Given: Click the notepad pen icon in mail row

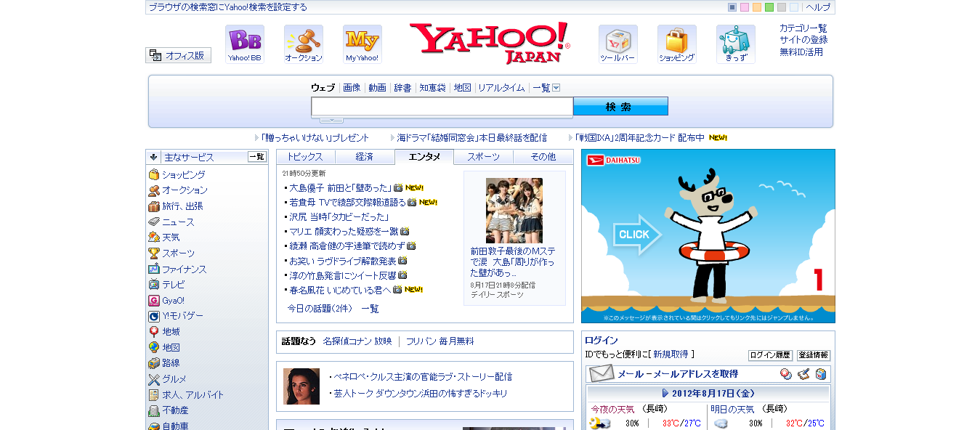Looking at the screenshot, I should [803, 374].
